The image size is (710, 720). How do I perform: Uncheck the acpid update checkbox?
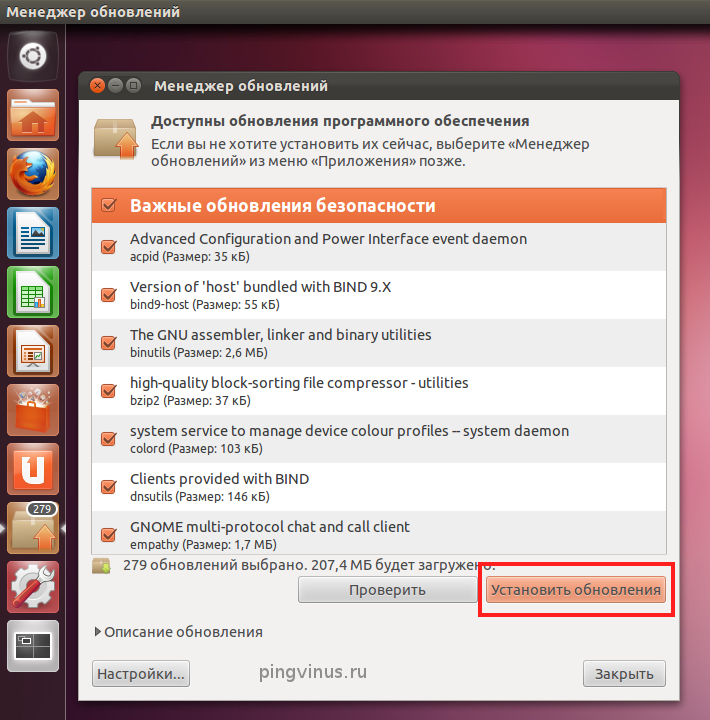(109, 247)
